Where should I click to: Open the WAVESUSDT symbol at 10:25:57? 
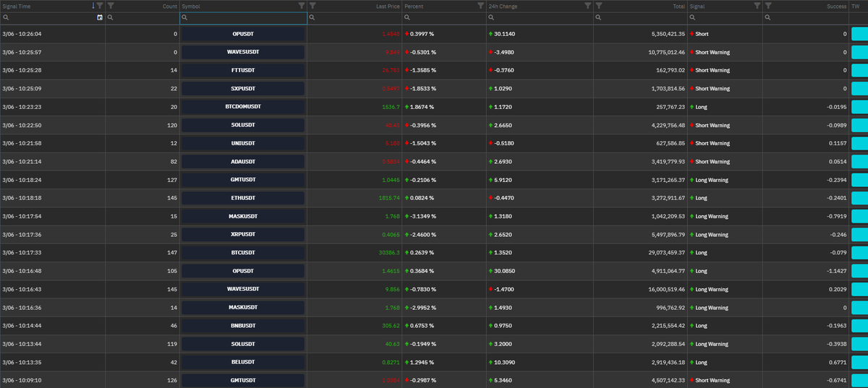243,52
